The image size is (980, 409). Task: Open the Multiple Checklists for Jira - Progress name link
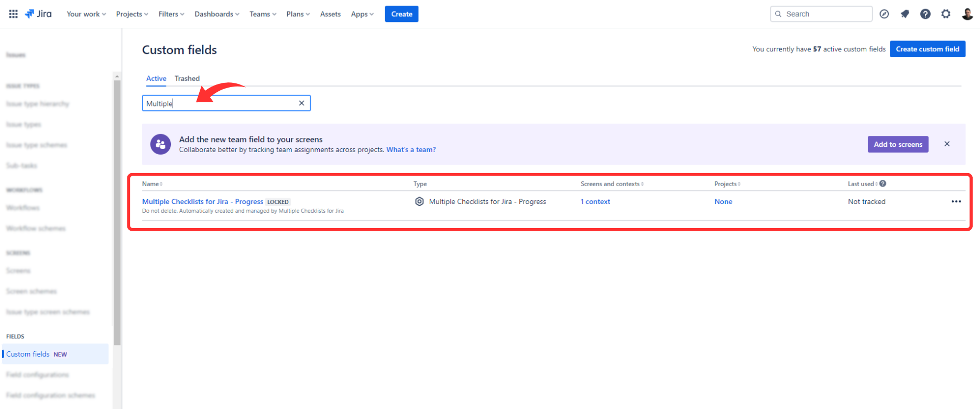click(203, 201)
